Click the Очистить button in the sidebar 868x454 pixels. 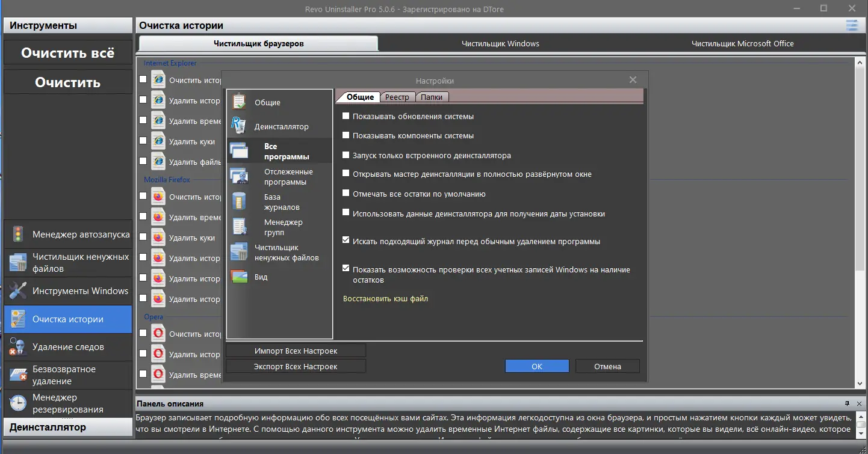(68, 82)
